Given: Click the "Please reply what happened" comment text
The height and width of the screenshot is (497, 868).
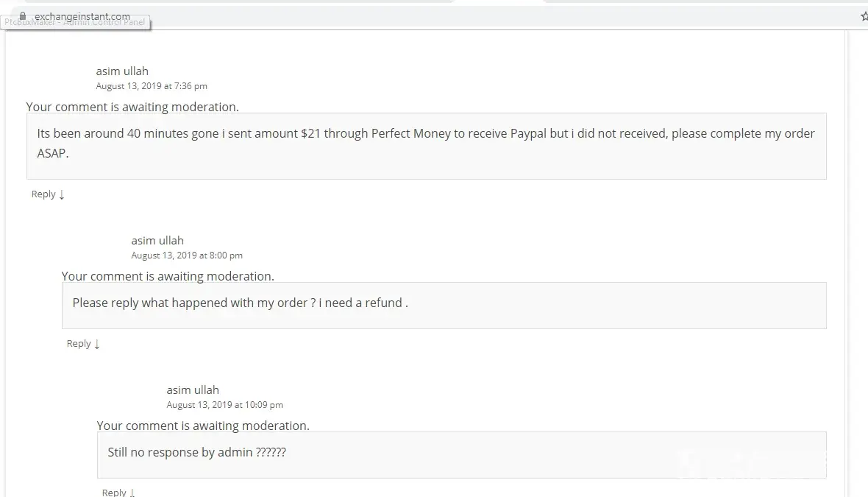Looking at the screenshot, I should coord(240,303).
